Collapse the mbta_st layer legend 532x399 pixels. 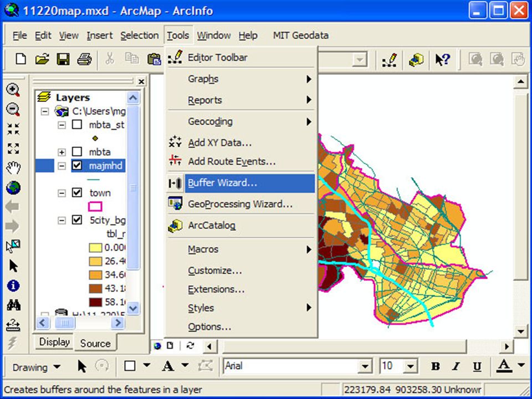tap(62, 125)
